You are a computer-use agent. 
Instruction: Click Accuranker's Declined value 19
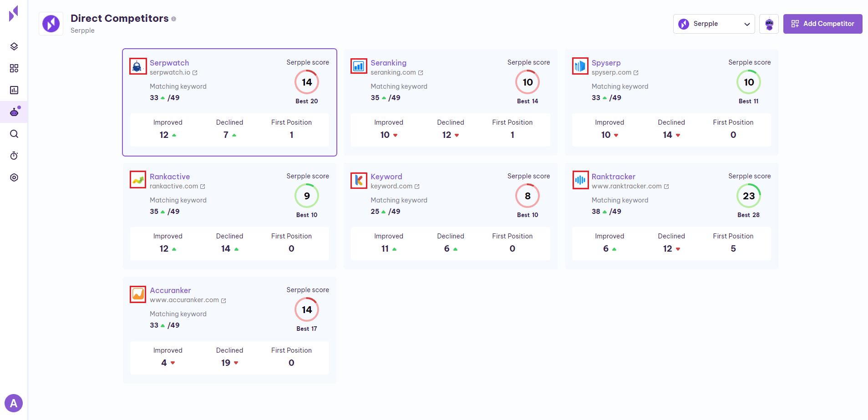coord(226,363)
